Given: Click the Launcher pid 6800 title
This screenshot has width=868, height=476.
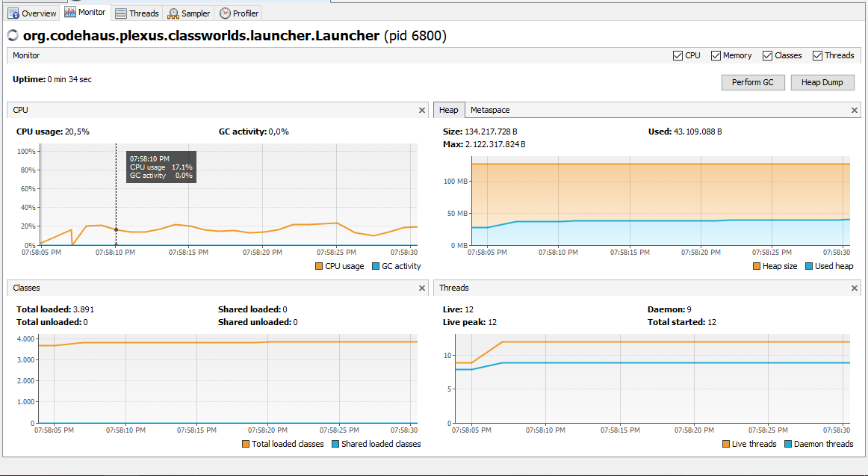Looking at the screenshot, I should [x=235, y=36].
